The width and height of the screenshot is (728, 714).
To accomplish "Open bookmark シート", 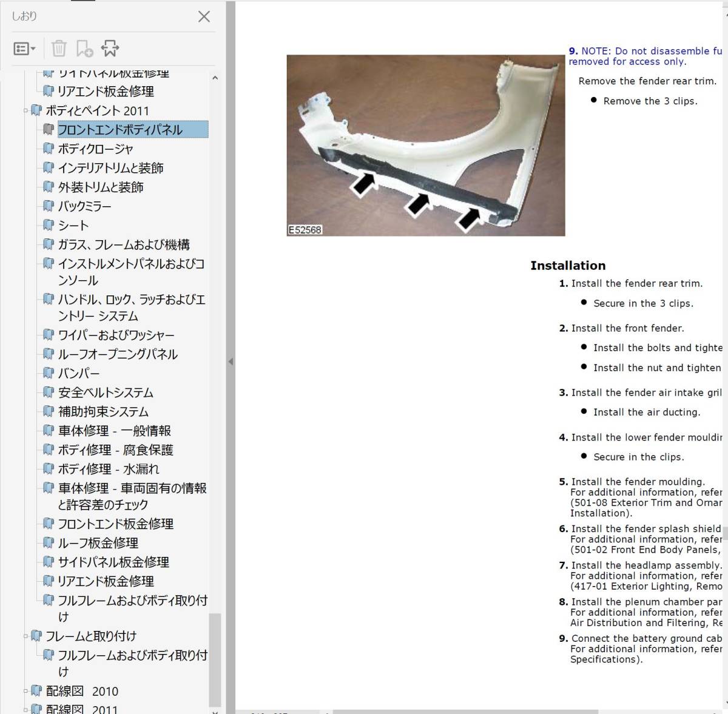I will click(73, 225).
